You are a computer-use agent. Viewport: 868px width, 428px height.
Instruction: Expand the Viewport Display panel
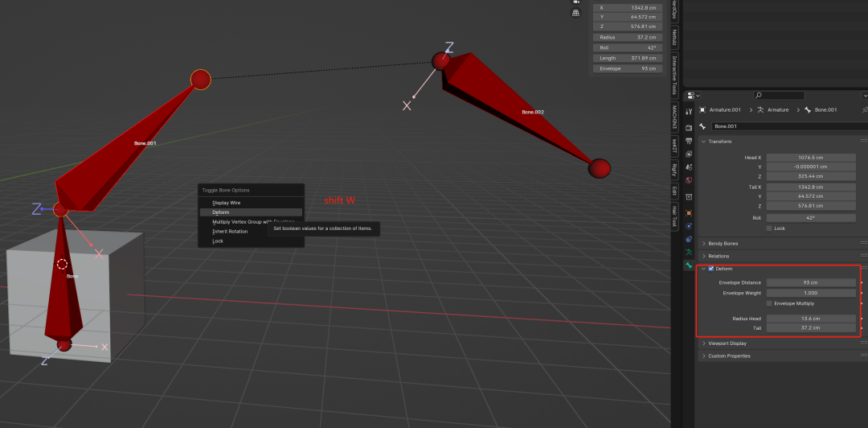[703, 344]
